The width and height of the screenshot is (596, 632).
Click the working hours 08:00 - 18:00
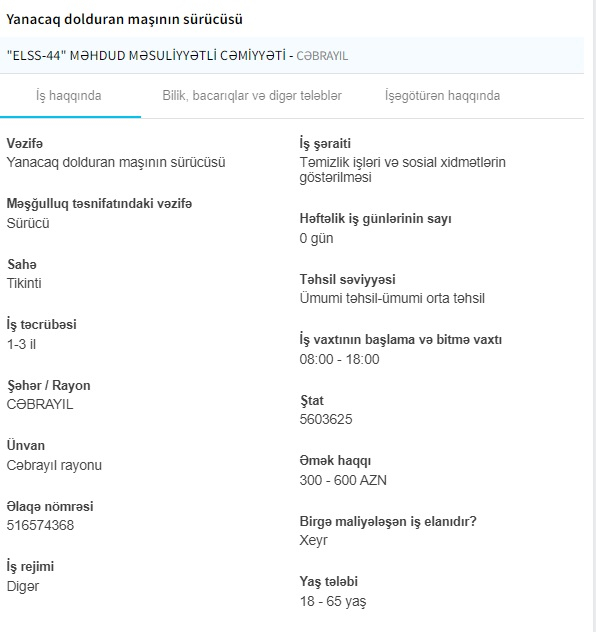(x=339, y=359)
